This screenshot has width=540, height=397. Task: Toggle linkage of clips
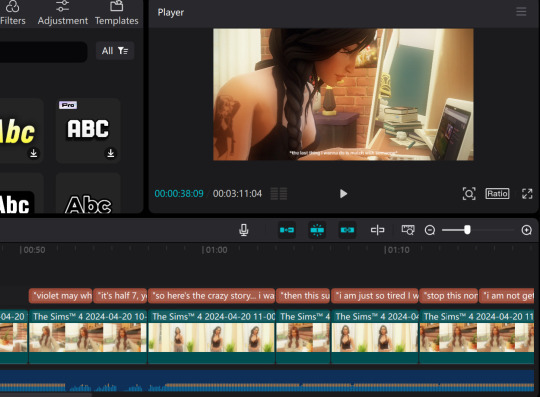[x=347, y=230]
